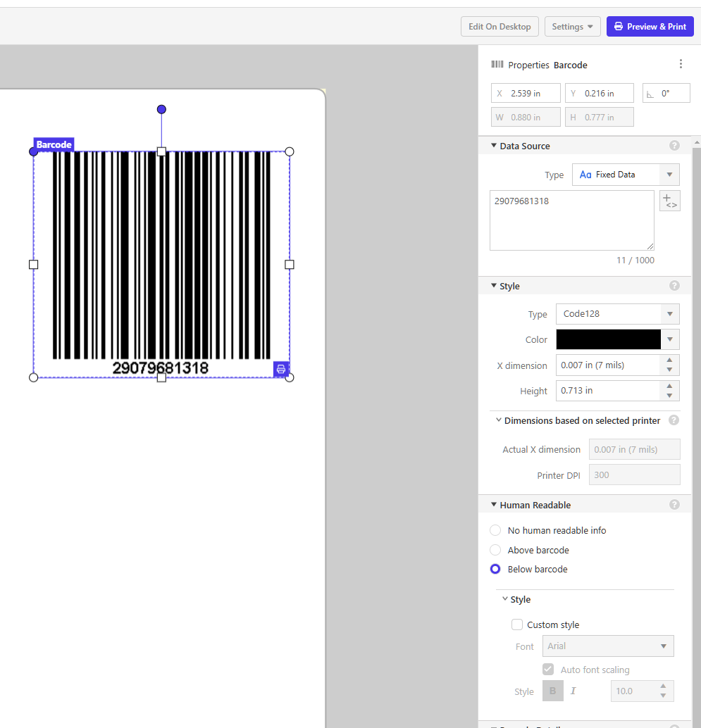This screenshot has width=701, height=728.
Task: Click the printer icon on barcode corner
Action: tap(281, 369)
